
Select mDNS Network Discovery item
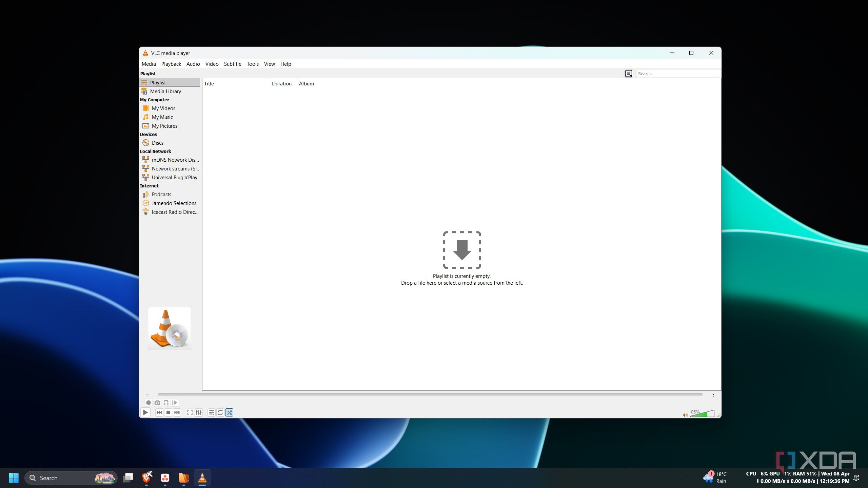click(x=170, y=160)
